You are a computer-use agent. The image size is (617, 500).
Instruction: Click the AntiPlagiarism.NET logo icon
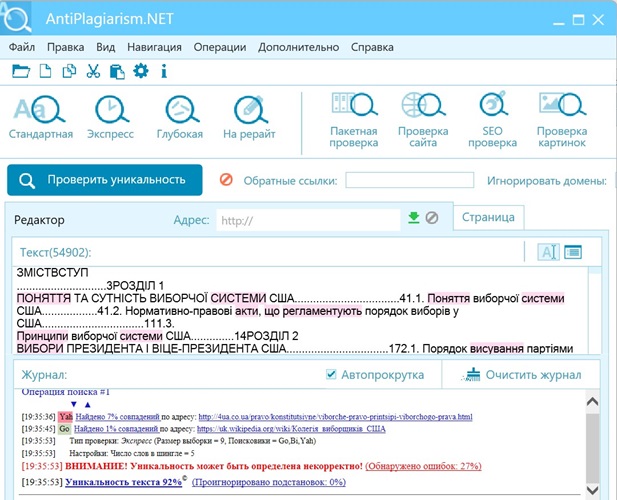[16, 18]
